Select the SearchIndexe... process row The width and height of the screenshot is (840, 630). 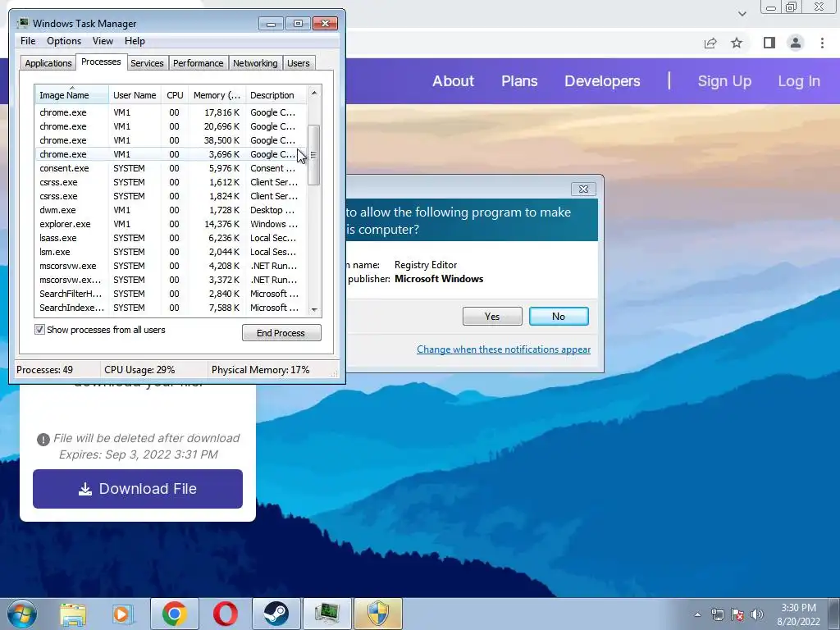[x=171, y=308]
